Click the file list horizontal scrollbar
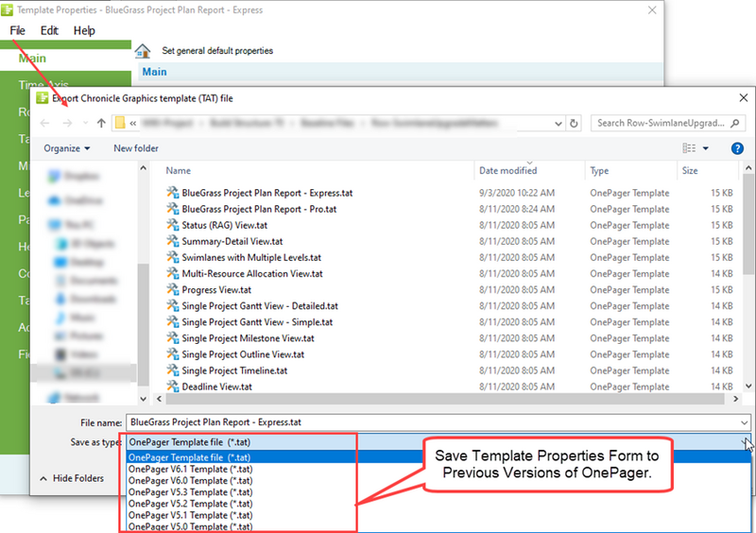 (445, 399)
